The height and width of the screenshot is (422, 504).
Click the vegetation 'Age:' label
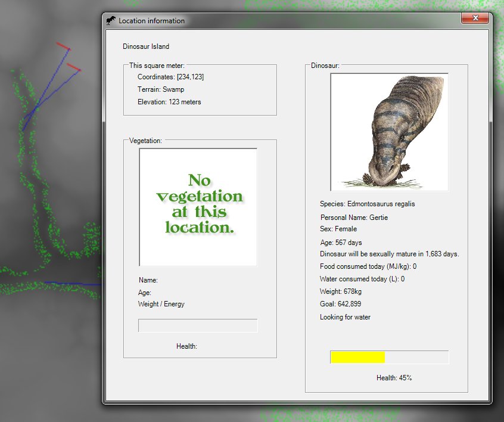click(145, 293)
